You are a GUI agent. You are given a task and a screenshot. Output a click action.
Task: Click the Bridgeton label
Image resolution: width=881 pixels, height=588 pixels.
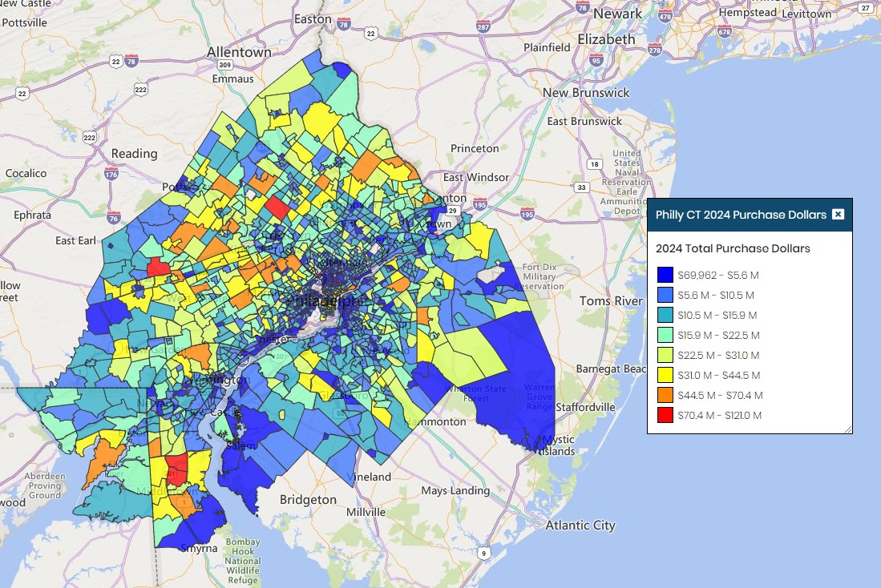pyautogui.click(x=308, y=499)
